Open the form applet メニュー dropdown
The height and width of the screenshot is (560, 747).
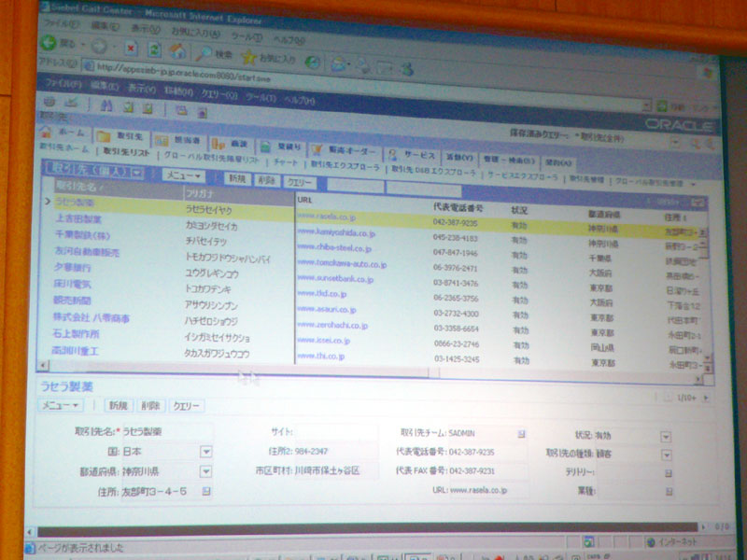coord(61,405)
